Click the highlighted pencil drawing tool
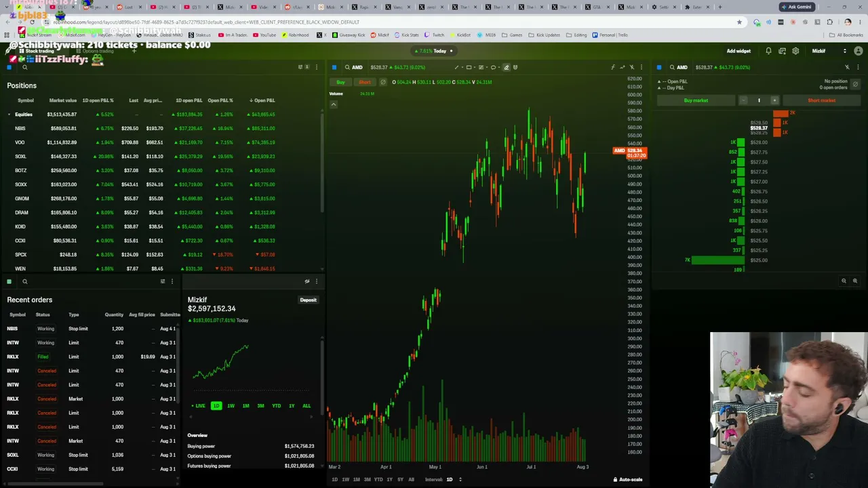The image size is (868, 488). [506, 67]
